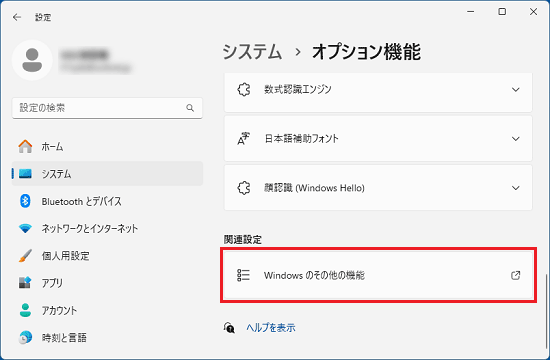Minimize the 設定 window
Screen dimensions: 550x360
coord(471,12)
